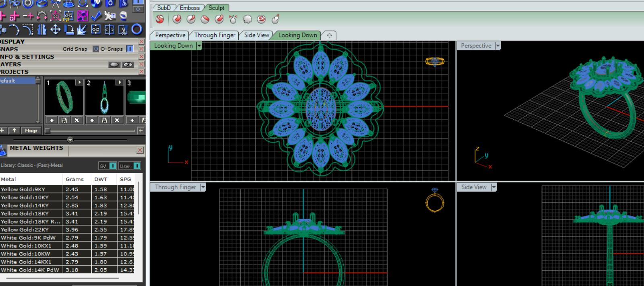
Task: Click the explode burst tool icon
Action: 82,29
